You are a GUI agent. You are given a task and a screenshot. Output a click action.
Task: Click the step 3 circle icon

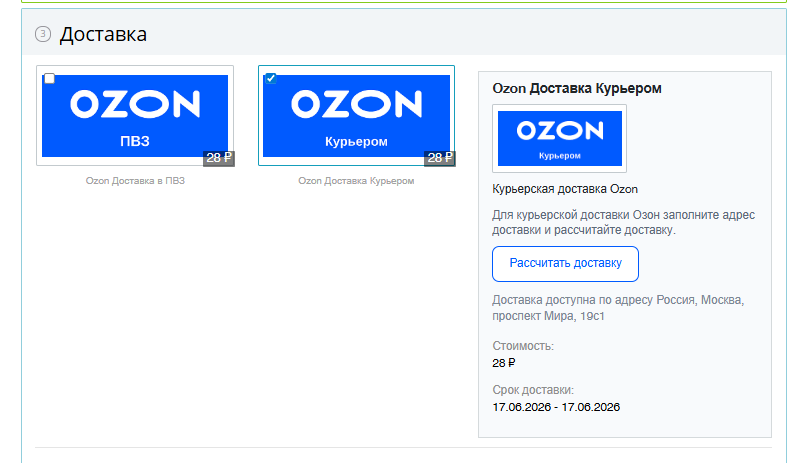click(43, 34)
